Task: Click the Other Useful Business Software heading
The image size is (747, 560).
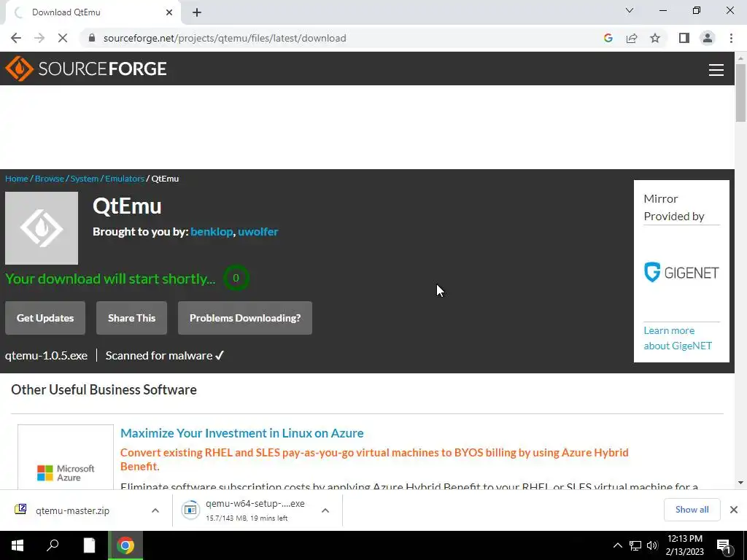Action: tap(104, 389)
